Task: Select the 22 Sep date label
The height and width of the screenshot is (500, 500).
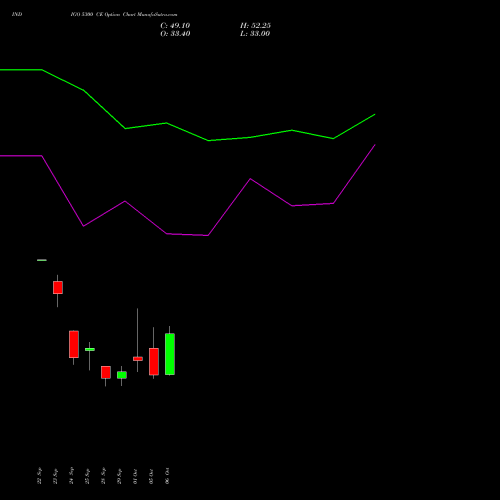Action: 39,476
